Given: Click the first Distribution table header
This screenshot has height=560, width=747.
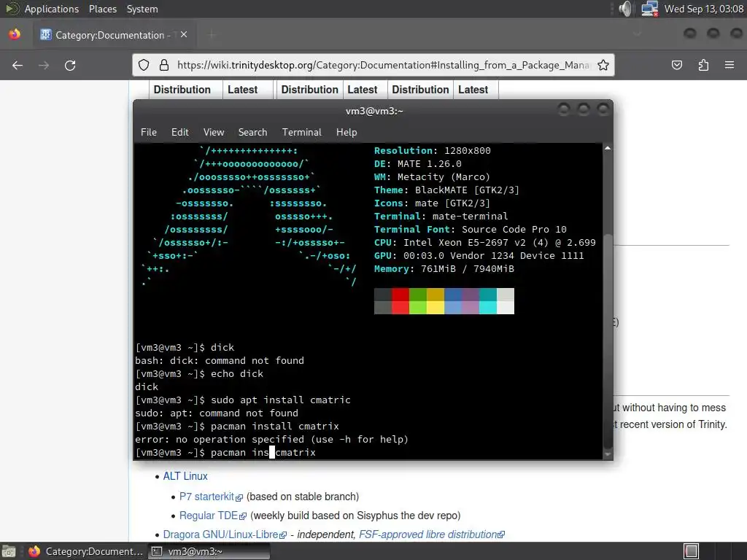Looking at the screenshot, I should click(182, 90).
